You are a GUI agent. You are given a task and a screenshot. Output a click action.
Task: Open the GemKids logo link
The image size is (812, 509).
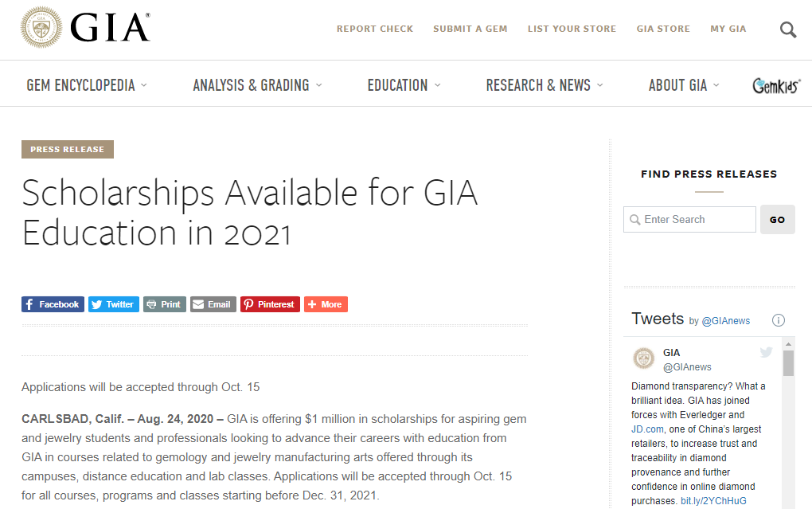[x=776, y=85]
